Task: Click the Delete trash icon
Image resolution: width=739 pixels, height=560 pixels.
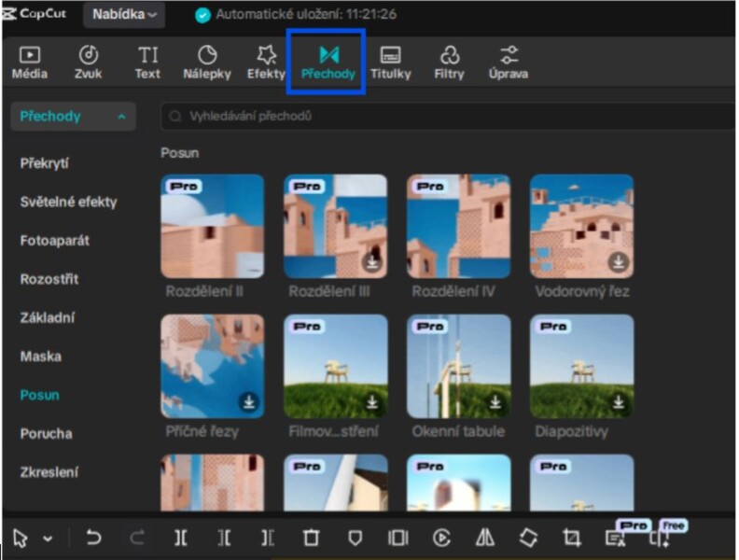Action: [311, 538]
